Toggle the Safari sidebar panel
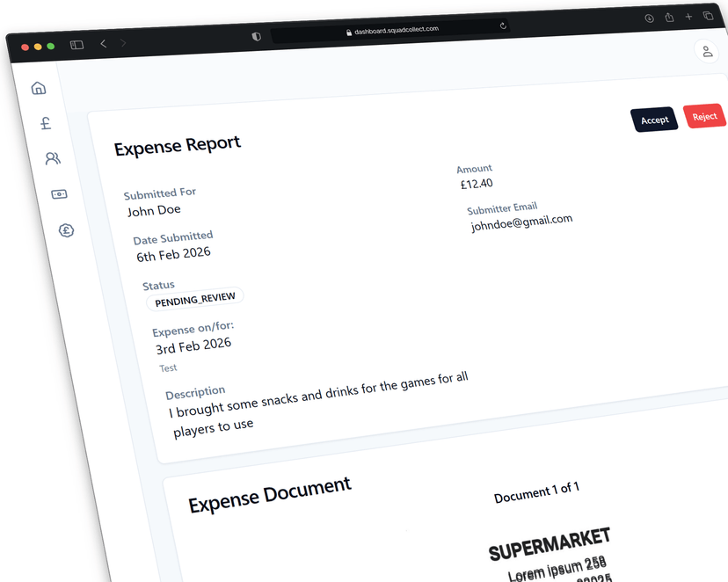728x582 pixels. 76,45
